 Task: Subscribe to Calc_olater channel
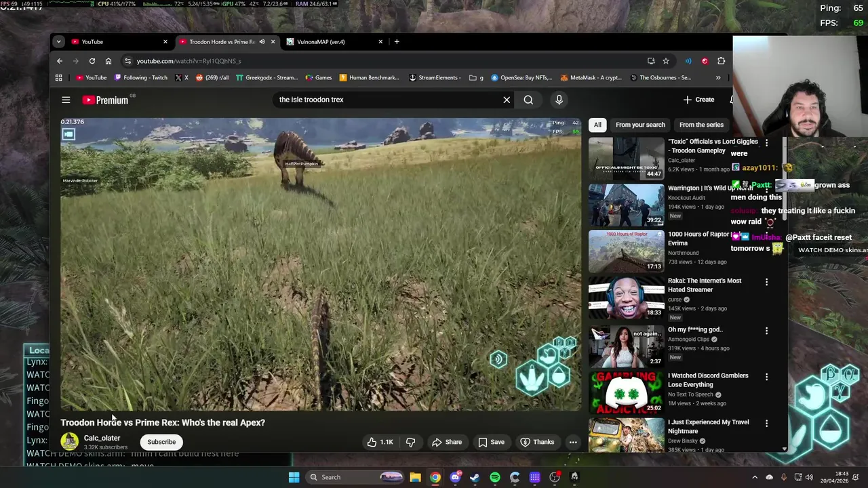[161, 442]
